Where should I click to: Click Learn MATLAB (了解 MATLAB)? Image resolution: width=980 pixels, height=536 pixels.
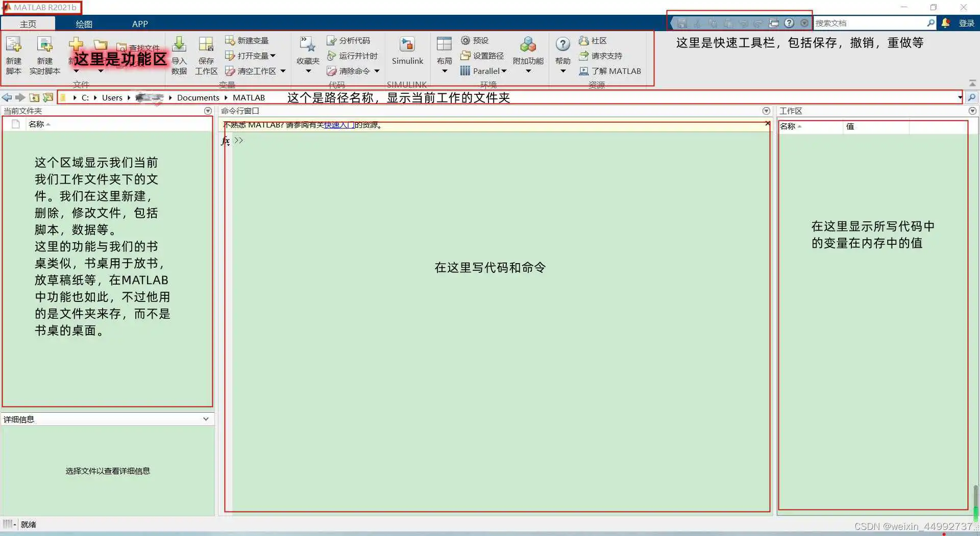coord(610,71)
